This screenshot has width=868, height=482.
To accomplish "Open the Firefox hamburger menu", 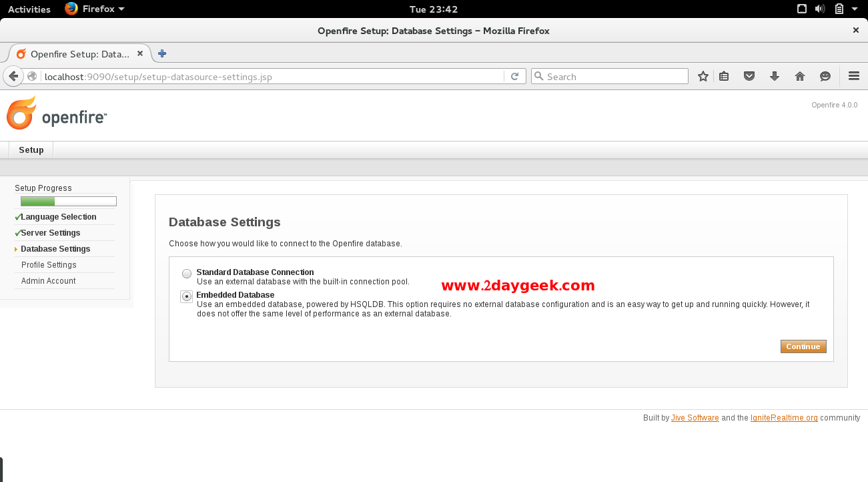I will (854, 76).
